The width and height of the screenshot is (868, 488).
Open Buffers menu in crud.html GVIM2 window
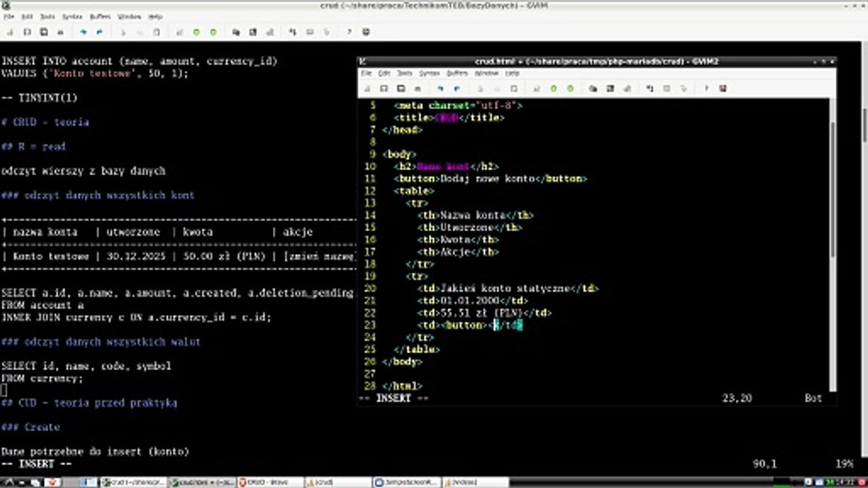(458, 73)
